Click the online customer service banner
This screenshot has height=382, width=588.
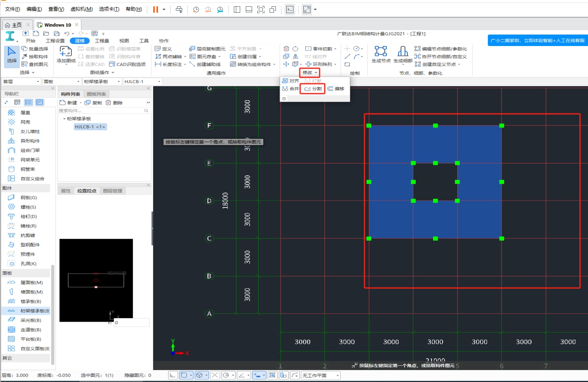pyautogui.click(x=538, y=40)
